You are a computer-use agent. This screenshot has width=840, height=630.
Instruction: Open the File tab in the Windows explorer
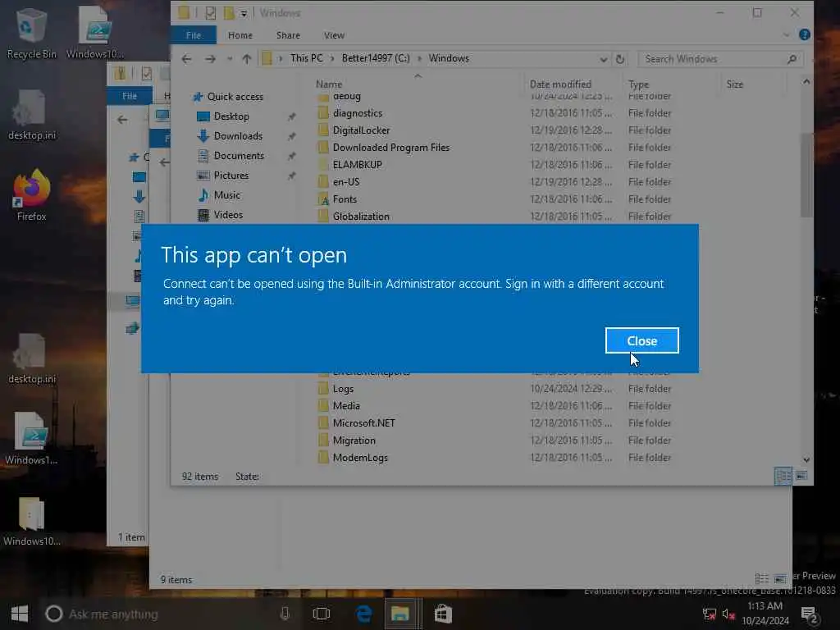(194, 35)
